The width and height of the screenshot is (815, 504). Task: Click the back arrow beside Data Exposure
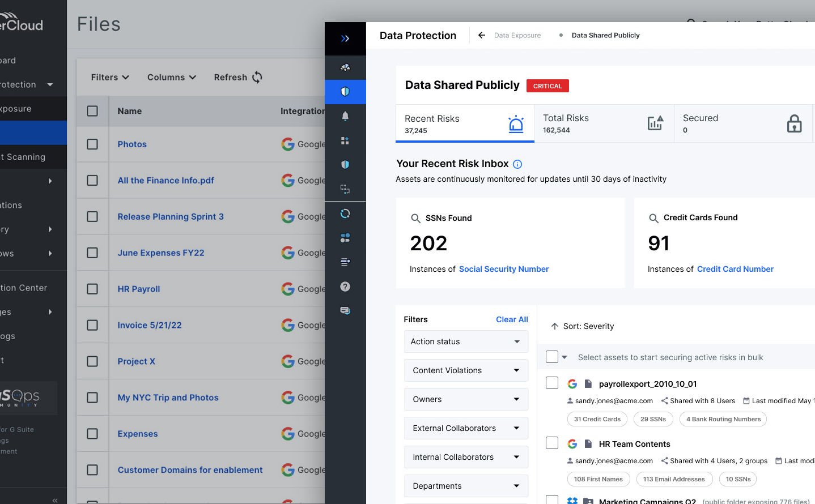point(482,35)
